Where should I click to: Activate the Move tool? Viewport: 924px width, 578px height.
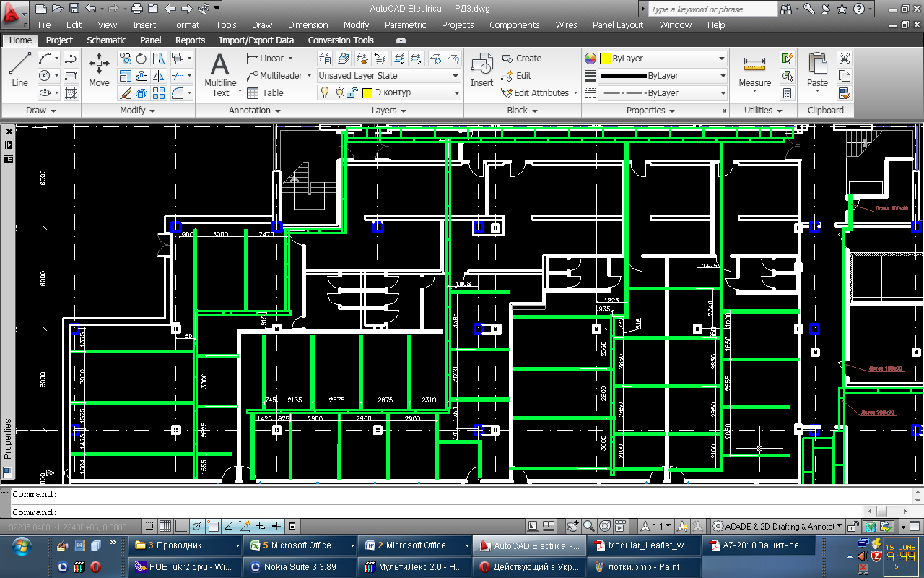(99, 70)
